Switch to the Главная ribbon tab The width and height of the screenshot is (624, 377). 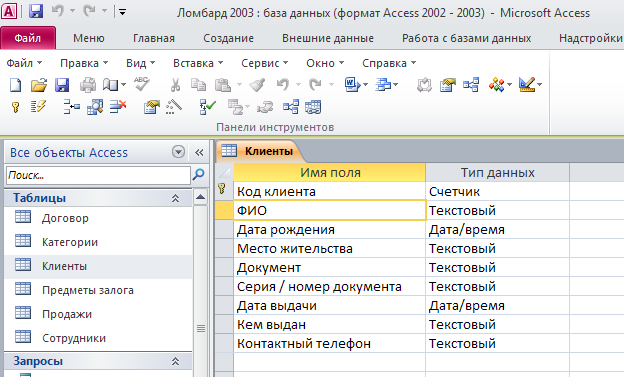[x=154, y=38]
